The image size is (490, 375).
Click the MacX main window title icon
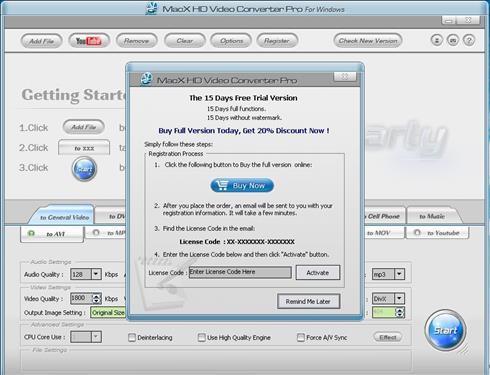click(x=152, y=8)
